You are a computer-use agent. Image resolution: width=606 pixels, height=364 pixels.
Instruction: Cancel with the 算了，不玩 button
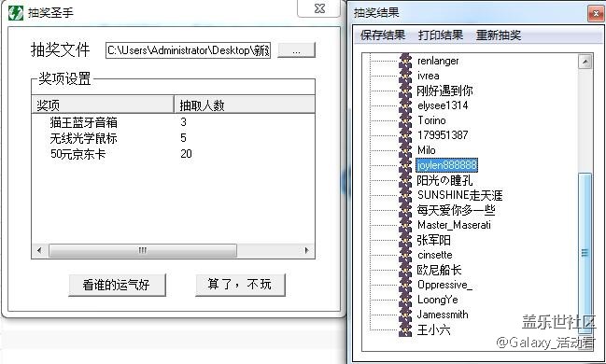(240, 285)
